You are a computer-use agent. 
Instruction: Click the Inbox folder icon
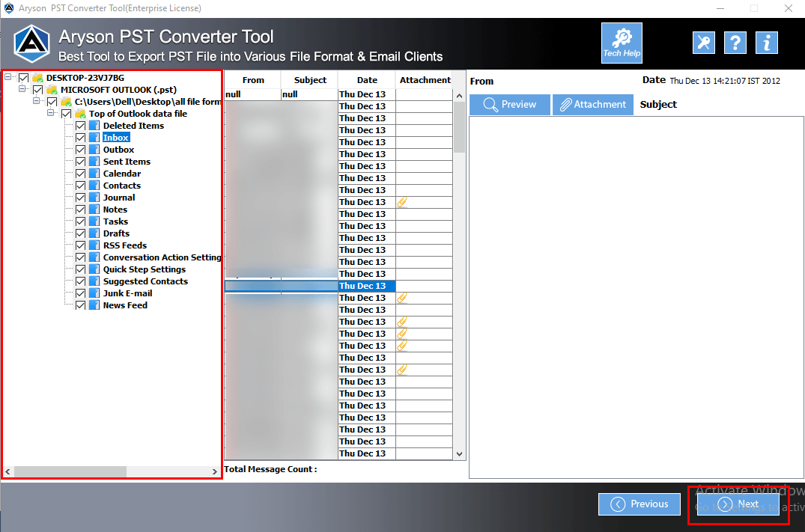click(x=94, y=138)
